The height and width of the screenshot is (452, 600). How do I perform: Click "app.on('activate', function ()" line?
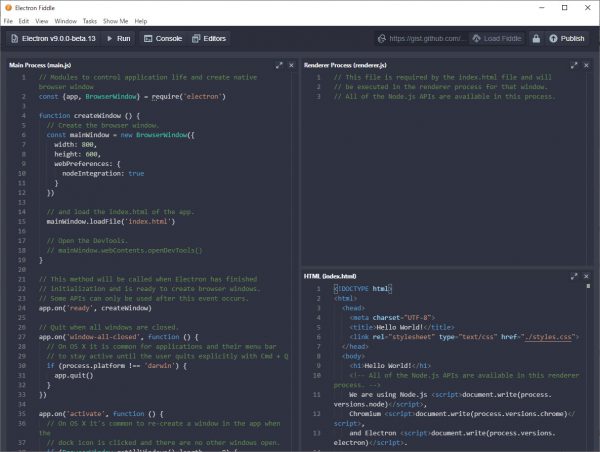(x=101, y=414)
